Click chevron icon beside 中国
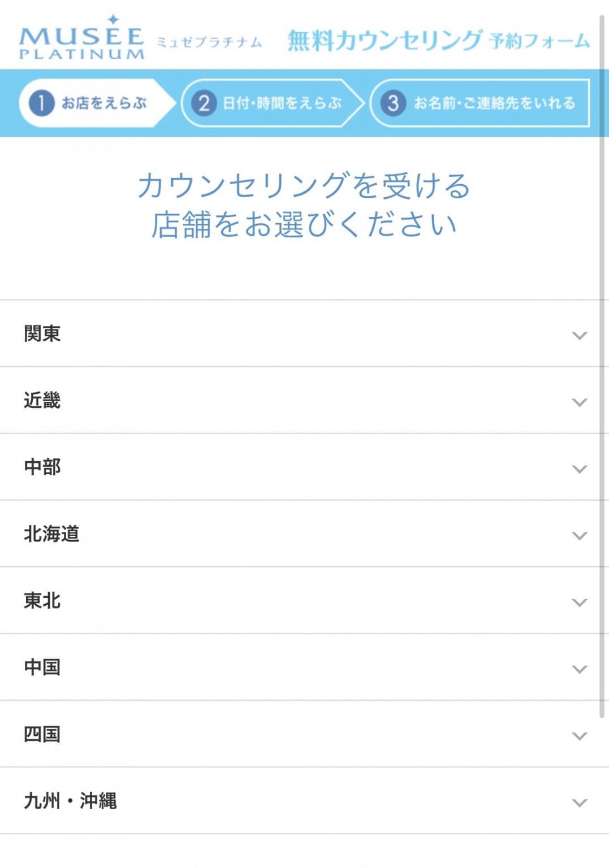The width and height of the screenshot is (609, 868). pos(580,669)
